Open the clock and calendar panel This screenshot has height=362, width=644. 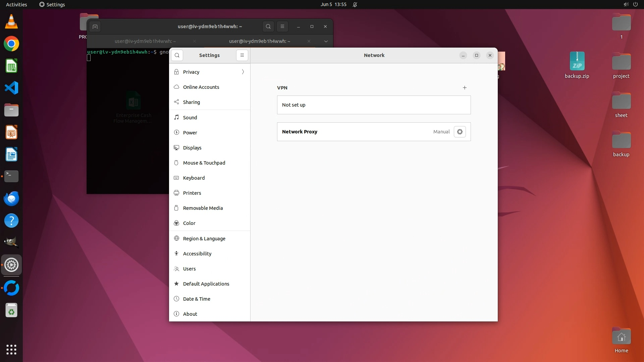(x=333, y=4)
